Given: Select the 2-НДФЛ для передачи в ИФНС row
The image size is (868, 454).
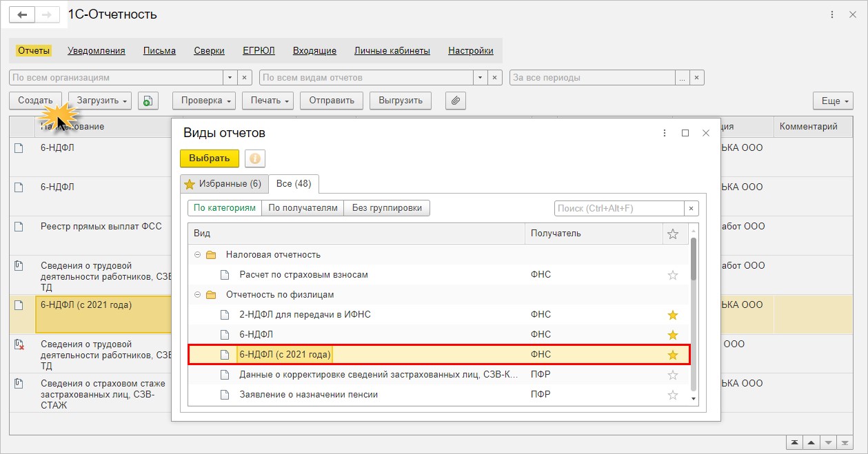Looking at the screenshot, I should (x=438, y=315).
